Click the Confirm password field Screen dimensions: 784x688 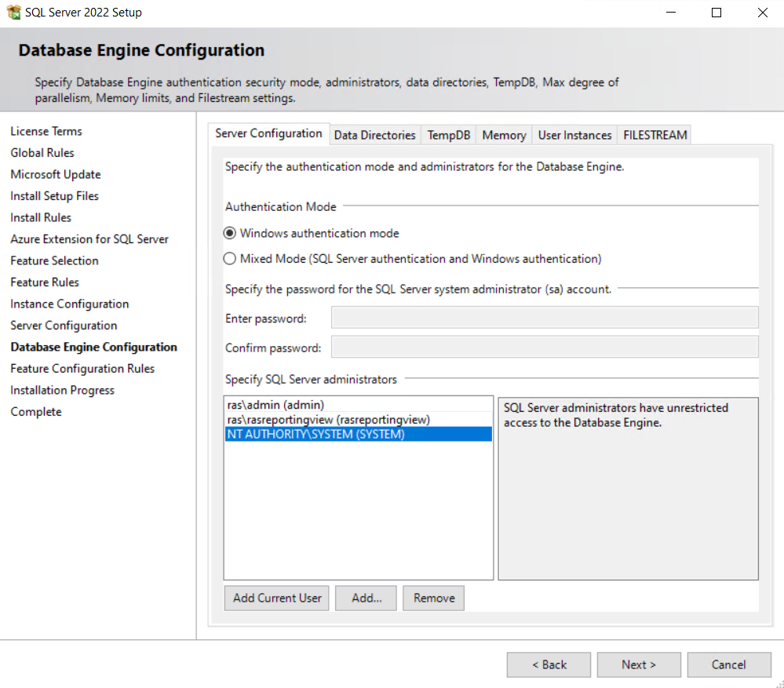click(x=545, y=347)
